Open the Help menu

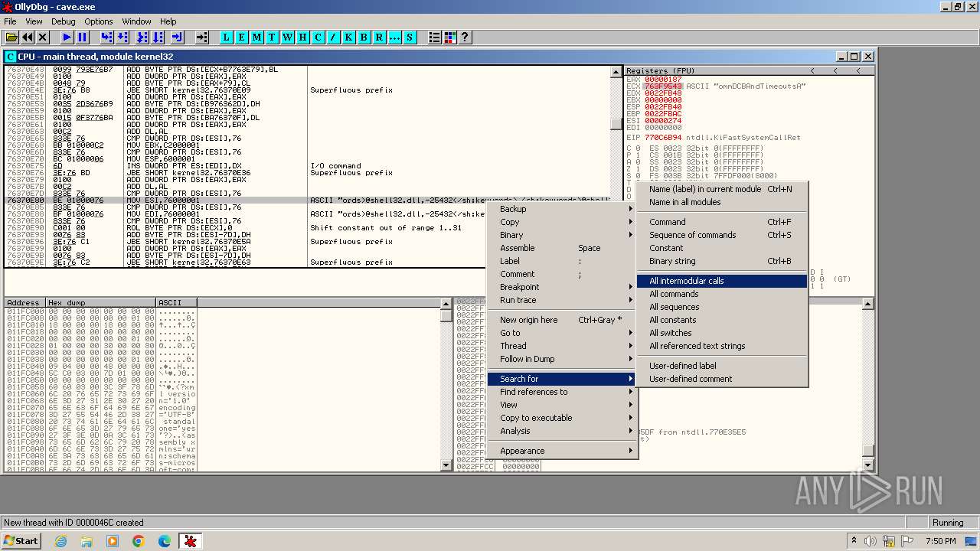click(x=168, y=21)
